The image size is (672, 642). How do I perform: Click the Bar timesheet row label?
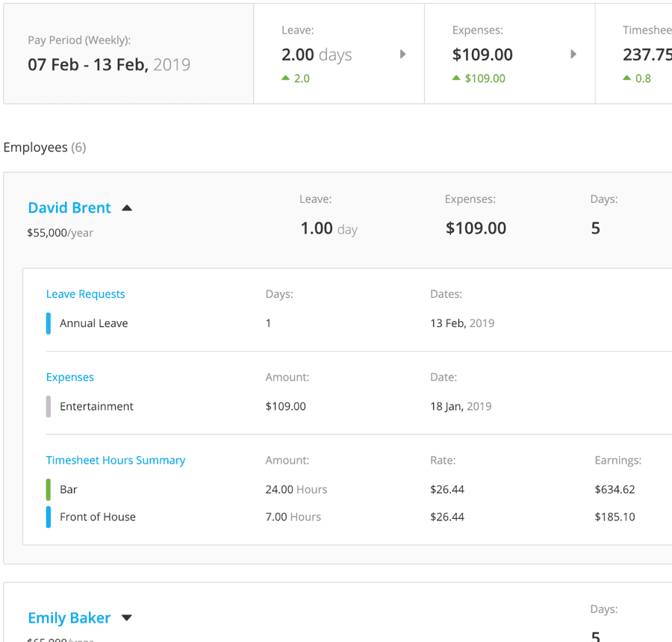tap(69, 490)
